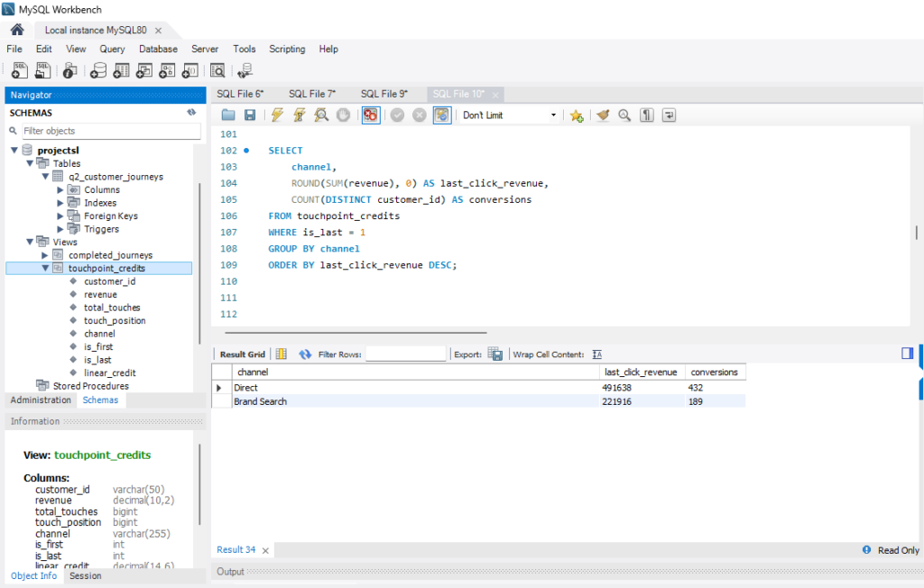Sort by last_click_revenue column header
The width and height of the screenshot is (924, 588).
point(641,372)
